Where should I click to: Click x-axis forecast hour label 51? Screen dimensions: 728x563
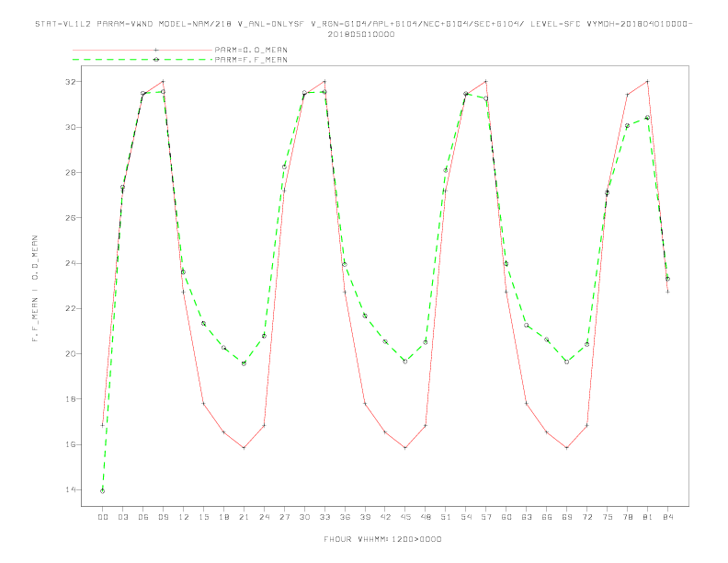pos(446,517)
